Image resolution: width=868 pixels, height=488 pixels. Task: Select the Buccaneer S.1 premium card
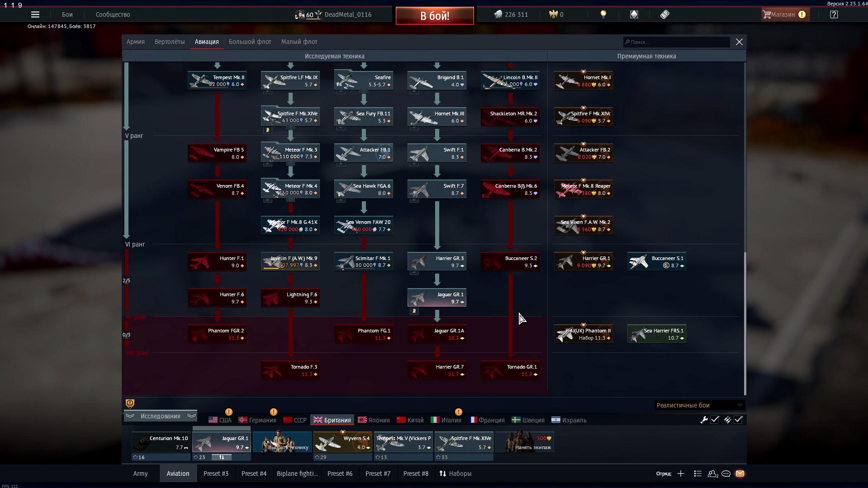tap(657, 262)
